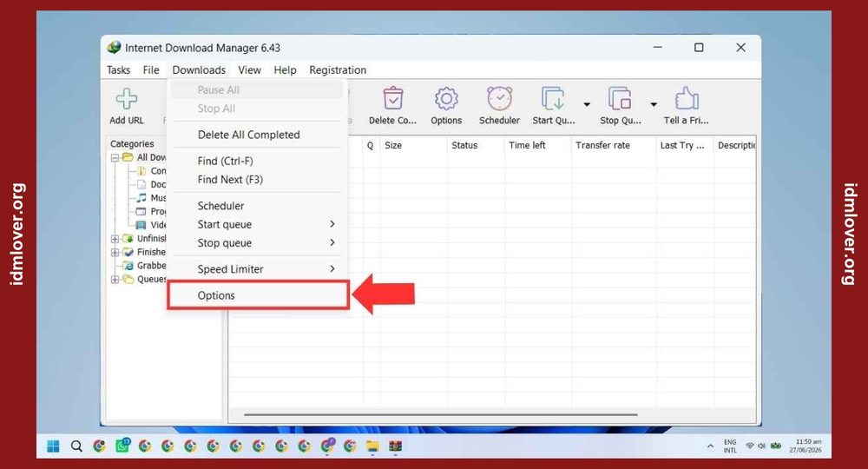This screenshot has height=469, width=868.
Task: Open the Start Queue dropdown arrow
Action: (x=587, y=104)
